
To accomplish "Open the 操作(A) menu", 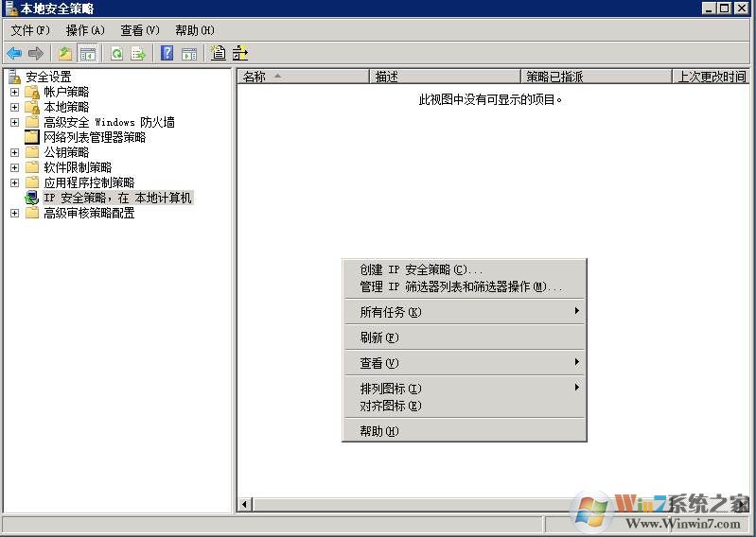I will click(85, 30).
